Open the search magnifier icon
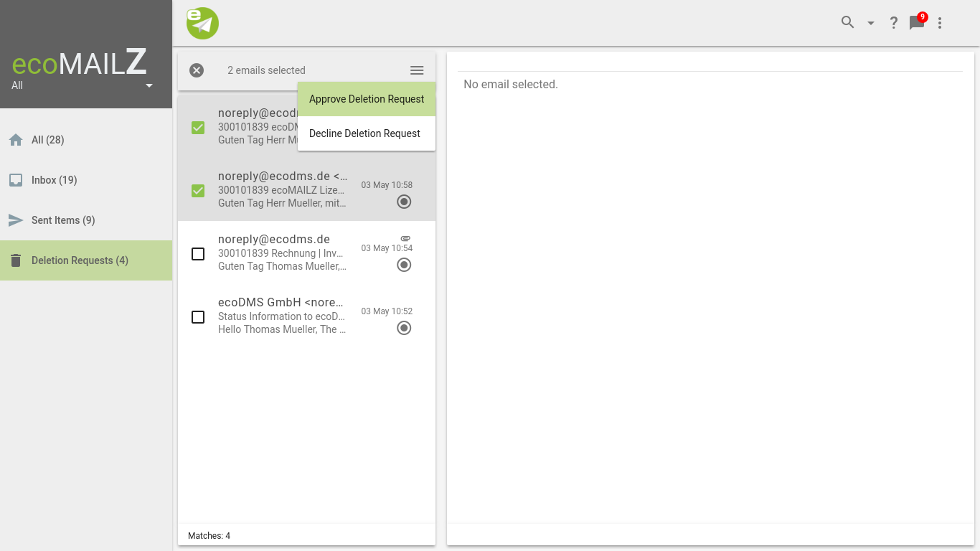980x551 pixels. coord(848,22)
